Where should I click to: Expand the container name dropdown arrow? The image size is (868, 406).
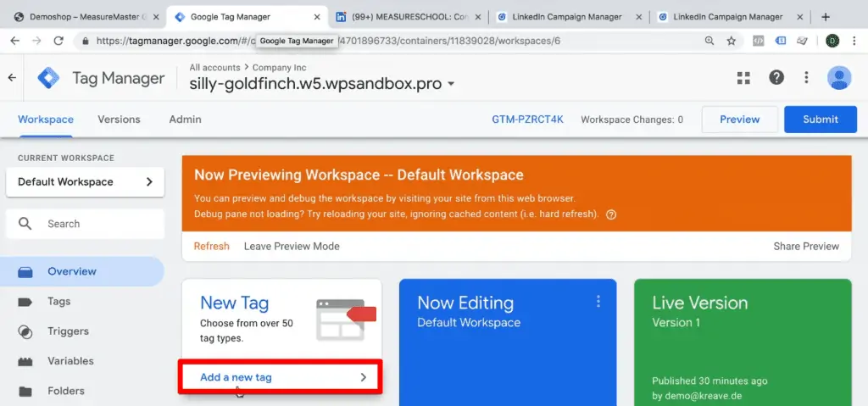451,84
